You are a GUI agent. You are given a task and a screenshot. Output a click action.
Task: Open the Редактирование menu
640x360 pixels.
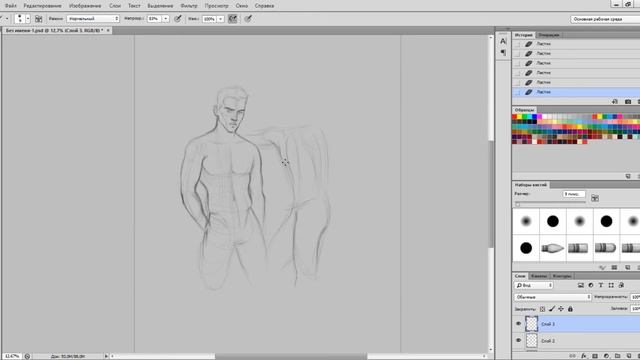click(x=42, y=6)
